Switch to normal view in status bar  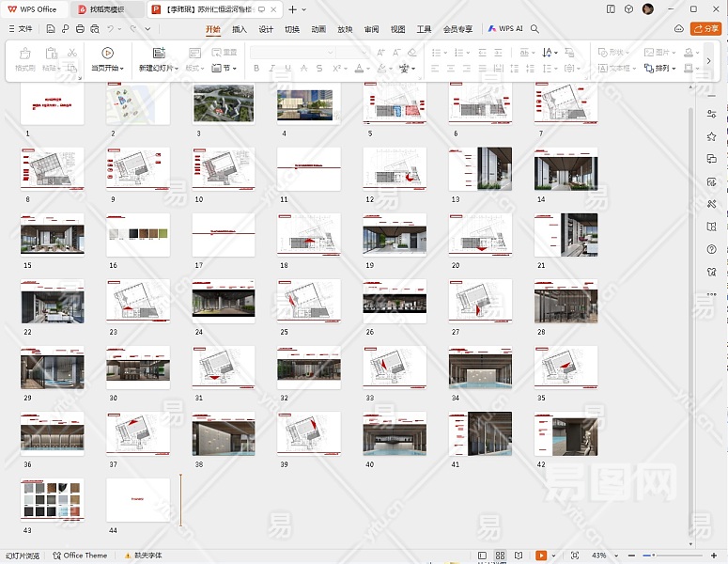click(x=482, y=556)
